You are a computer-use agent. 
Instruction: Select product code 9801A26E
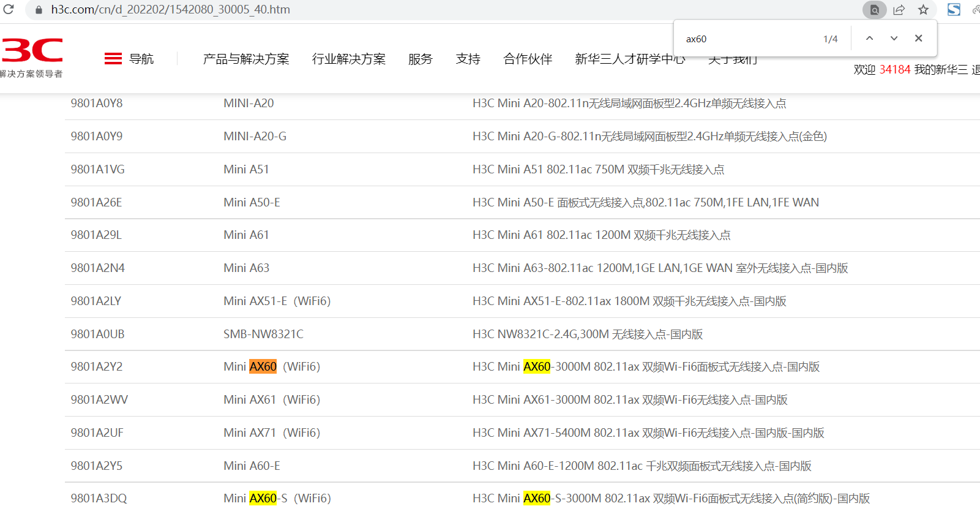coord(96,203)
